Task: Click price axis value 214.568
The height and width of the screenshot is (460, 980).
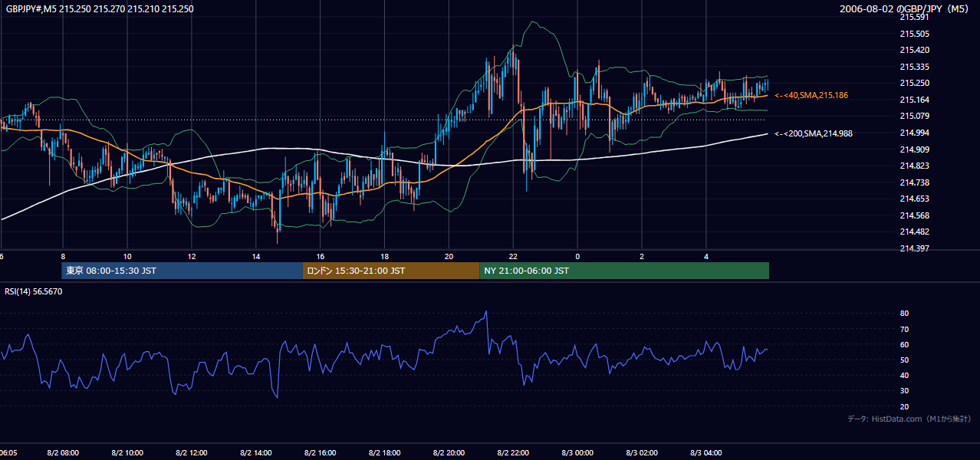Action: (x=914, y=215)
